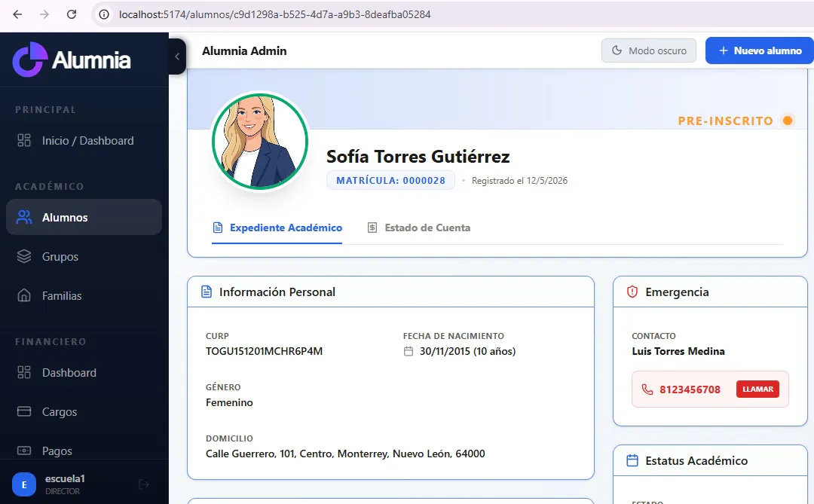
Task: Click the Alumnia Admin header title
Action: [244, 51]
